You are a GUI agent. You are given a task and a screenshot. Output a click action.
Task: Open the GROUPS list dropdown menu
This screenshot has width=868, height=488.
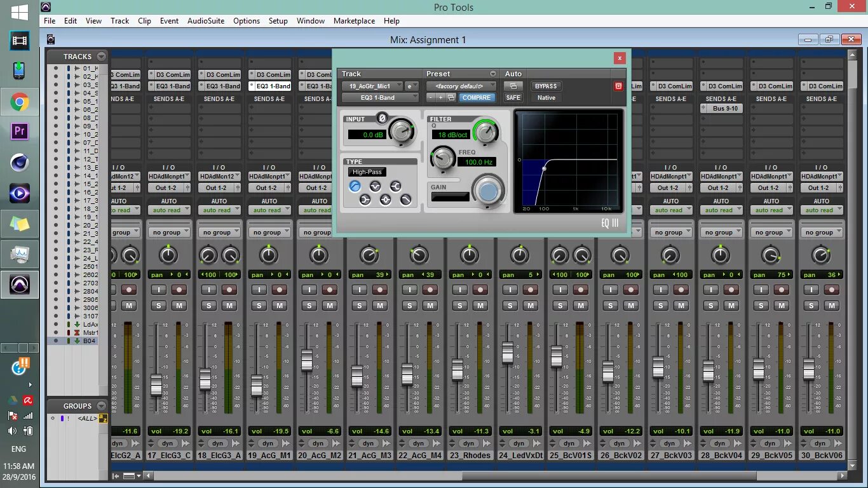(x=101, y=405)
